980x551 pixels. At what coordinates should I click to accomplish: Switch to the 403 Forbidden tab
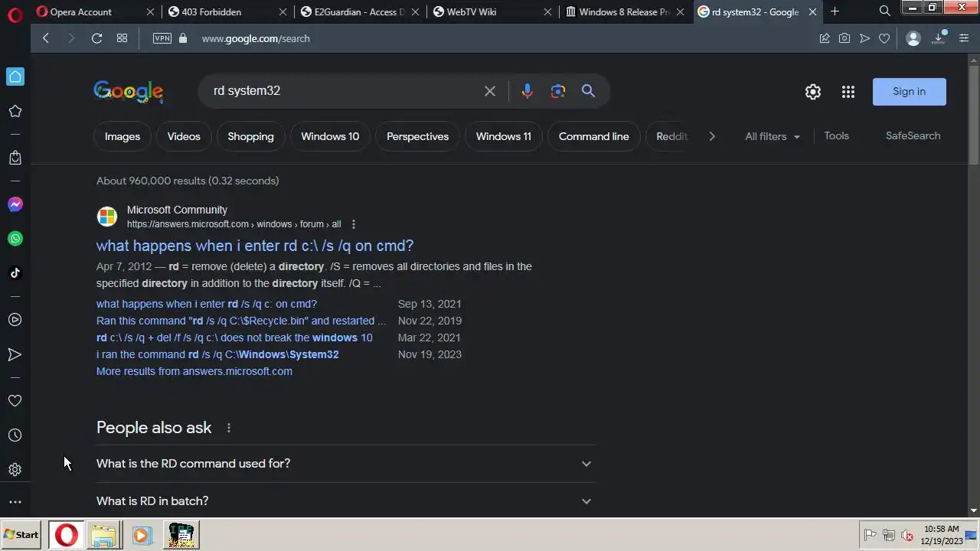pyautogui.click(x=227, y=11)
